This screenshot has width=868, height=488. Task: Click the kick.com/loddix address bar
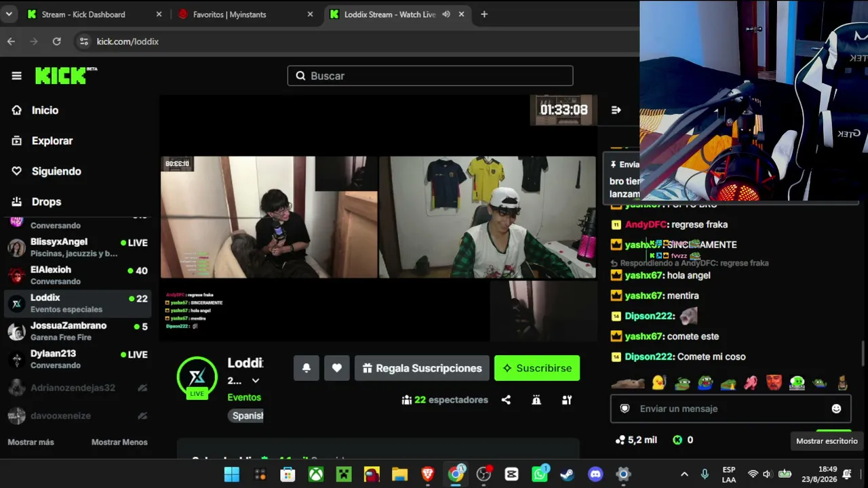click(127, 41)
